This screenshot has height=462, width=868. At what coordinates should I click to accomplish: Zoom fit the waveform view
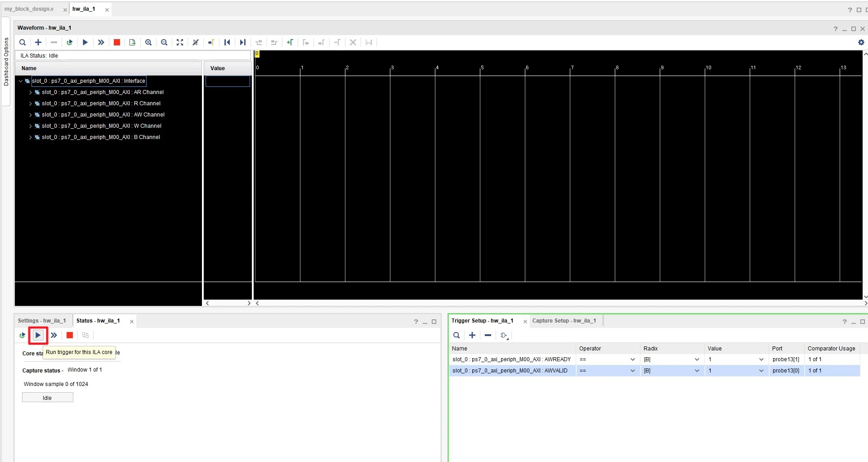180,42
